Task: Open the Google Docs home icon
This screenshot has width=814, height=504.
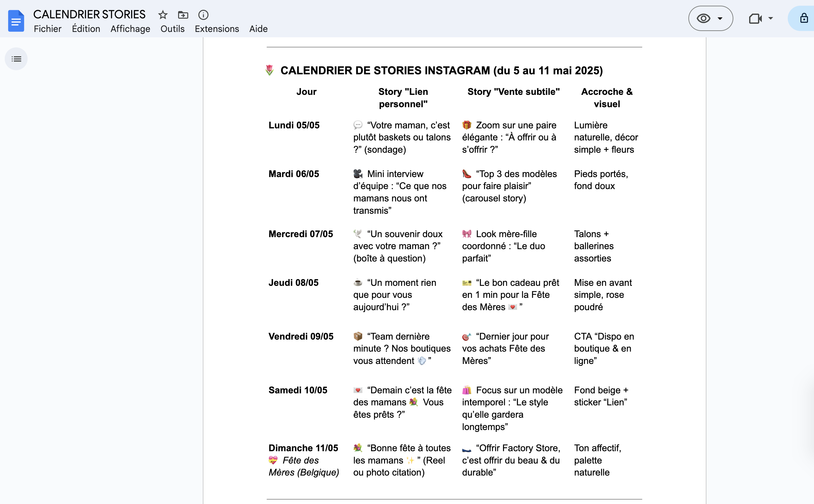Action: pos(16,21)
